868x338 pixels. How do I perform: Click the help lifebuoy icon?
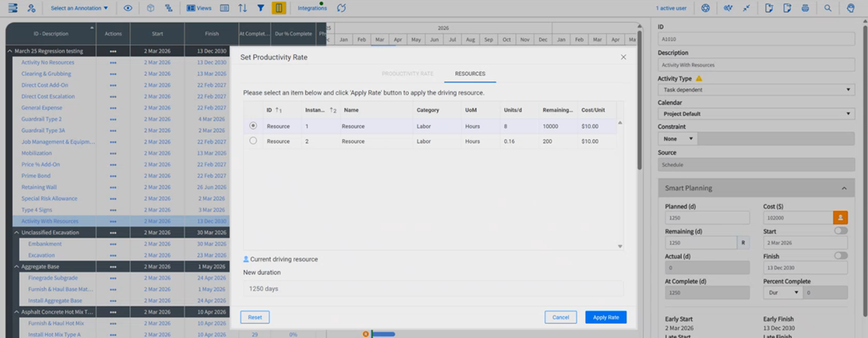point(705,9)
